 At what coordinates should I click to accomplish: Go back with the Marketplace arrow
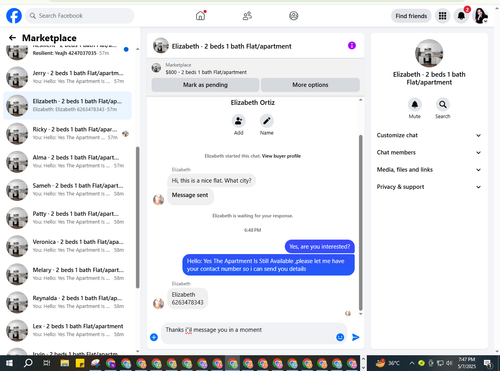coord(12,38)
